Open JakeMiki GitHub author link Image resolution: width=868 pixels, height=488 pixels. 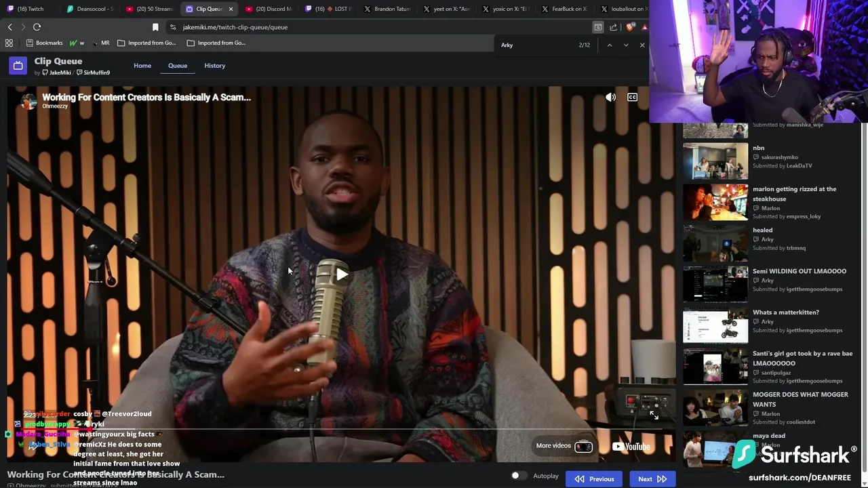click(x=57, y=73)
